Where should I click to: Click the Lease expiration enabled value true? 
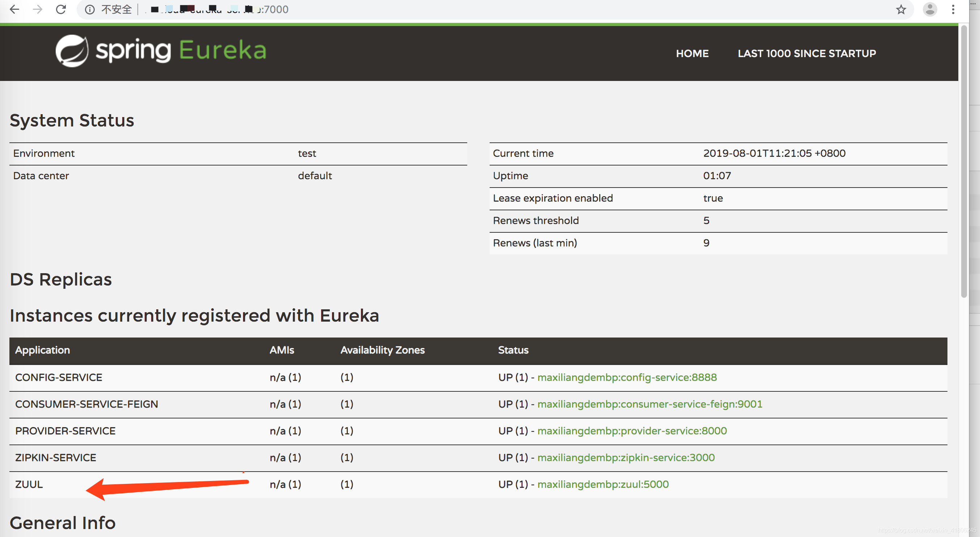click(712, 198)
